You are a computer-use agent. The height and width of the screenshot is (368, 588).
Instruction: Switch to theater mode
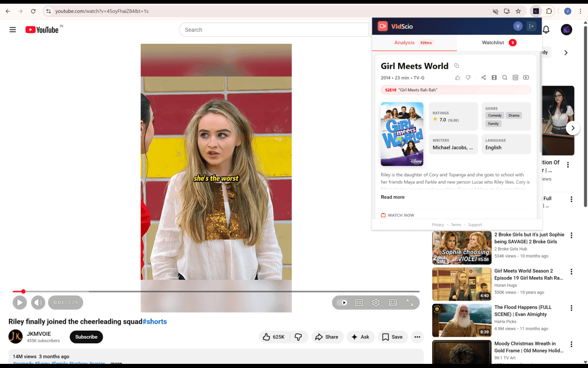coord(393,303)
